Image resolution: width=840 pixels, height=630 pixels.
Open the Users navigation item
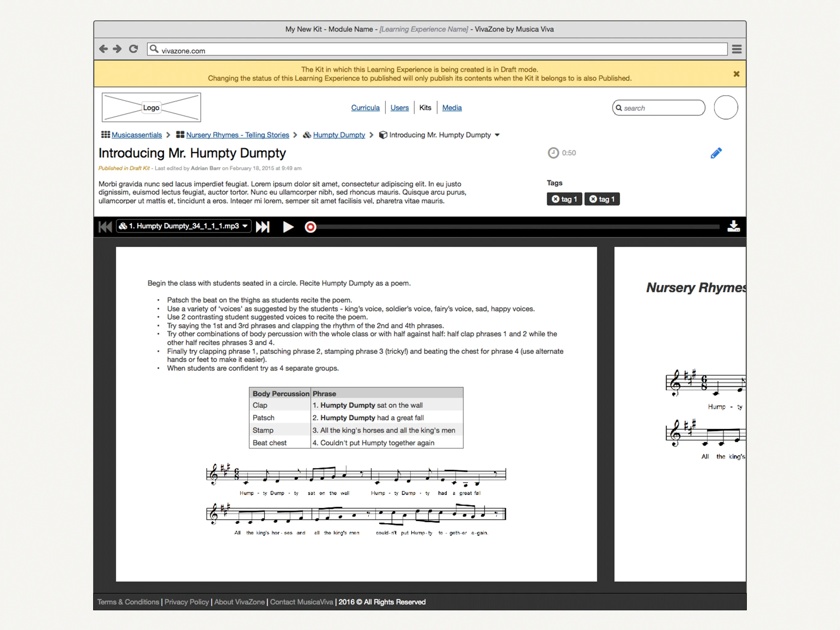[399, 108]
